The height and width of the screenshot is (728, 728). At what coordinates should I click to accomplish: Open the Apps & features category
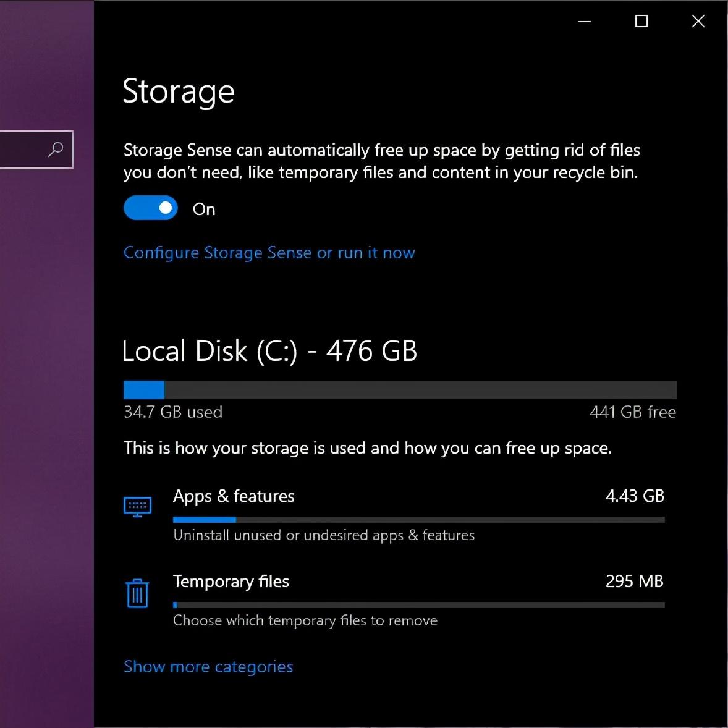(234, 496)
